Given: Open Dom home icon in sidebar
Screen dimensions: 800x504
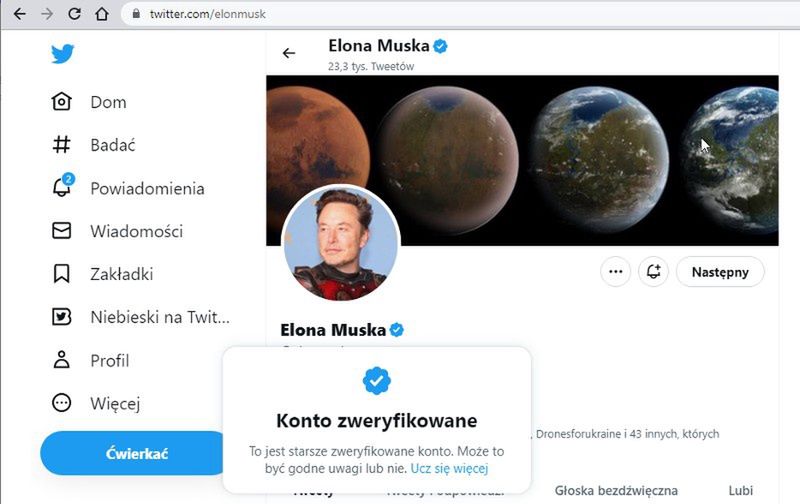Looking at the screenshot, I should click(x=62, y=102).
